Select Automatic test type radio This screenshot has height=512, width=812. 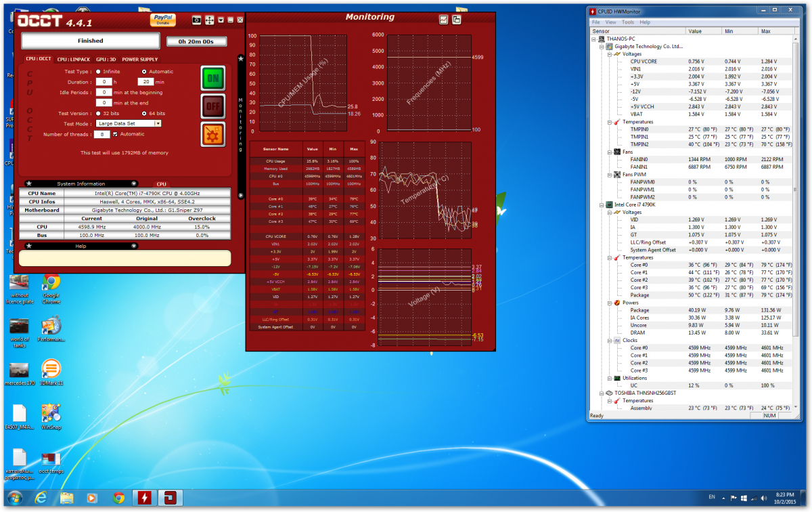(143, 71)
